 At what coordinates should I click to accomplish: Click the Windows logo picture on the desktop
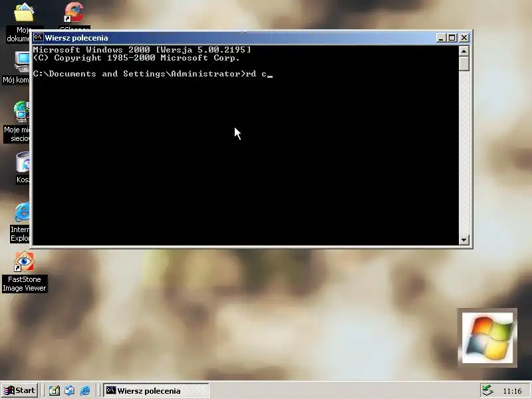click(487, 338)
